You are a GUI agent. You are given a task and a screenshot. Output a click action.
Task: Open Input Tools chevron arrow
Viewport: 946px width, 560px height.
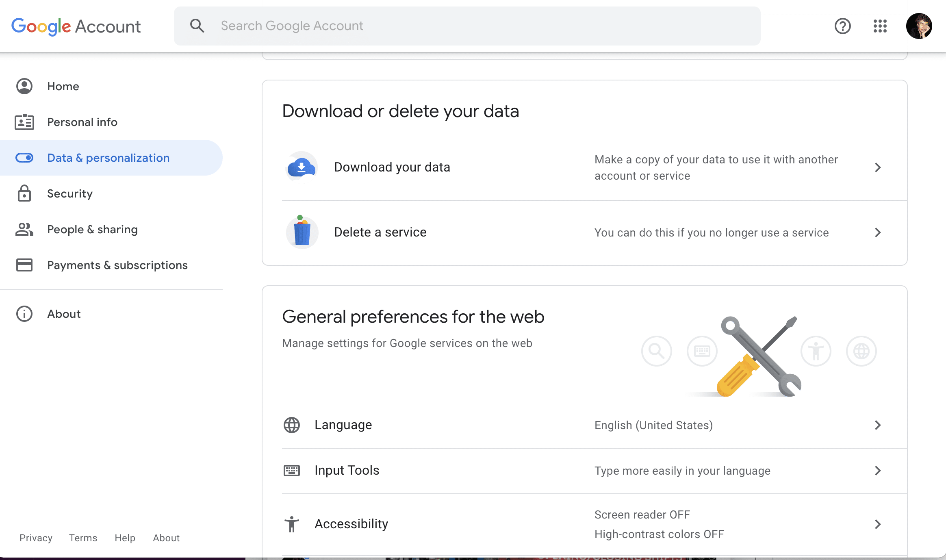click(x=877, y=471)
